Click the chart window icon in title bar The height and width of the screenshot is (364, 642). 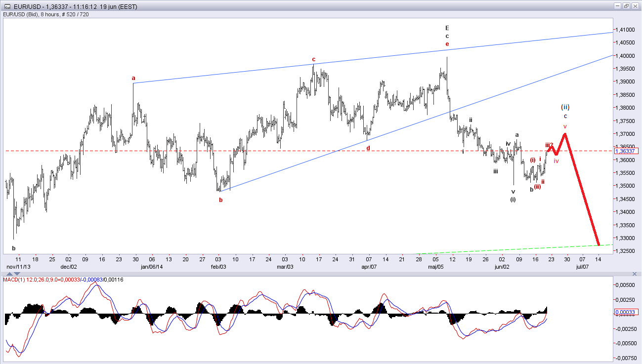[x=7, y=6]
